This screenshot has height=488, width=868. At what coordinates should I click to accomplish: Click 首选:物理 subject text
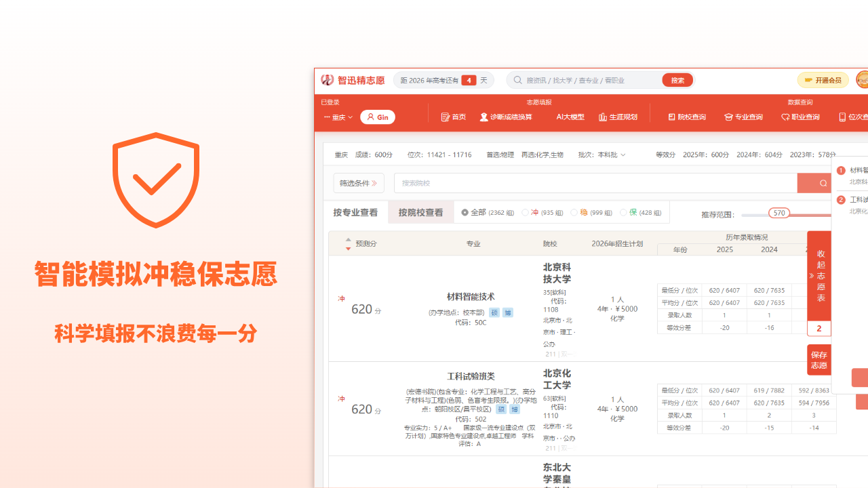500,155
